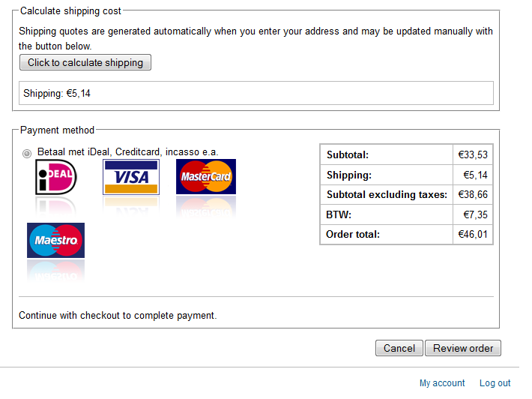This screenshot has height=399, width=532.
Task: Click the Continue with checkout text
Action: coord(118,316)
